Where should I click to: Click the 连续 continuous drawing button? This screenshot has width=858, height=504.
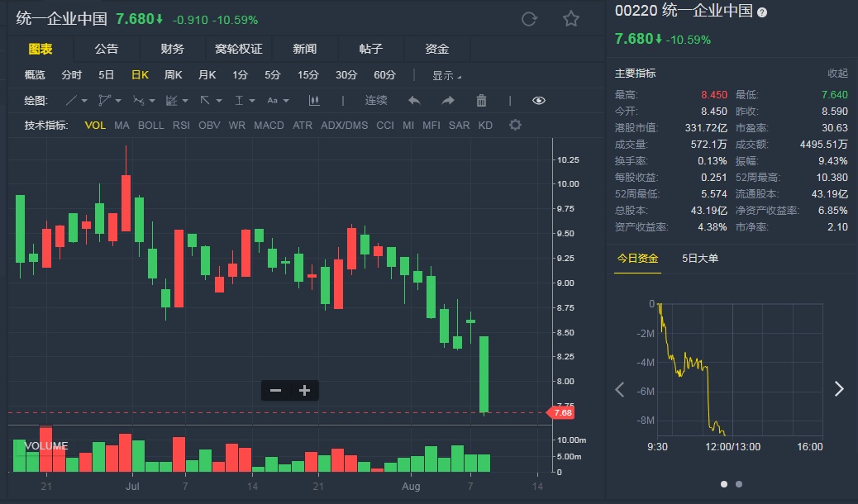[x=376, y=101]
